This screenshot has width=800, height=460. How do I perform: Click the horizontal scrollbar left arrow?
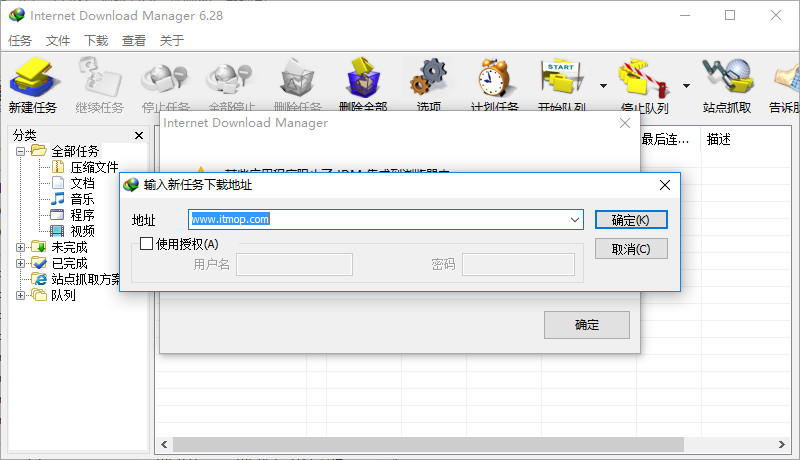point(164,444)
